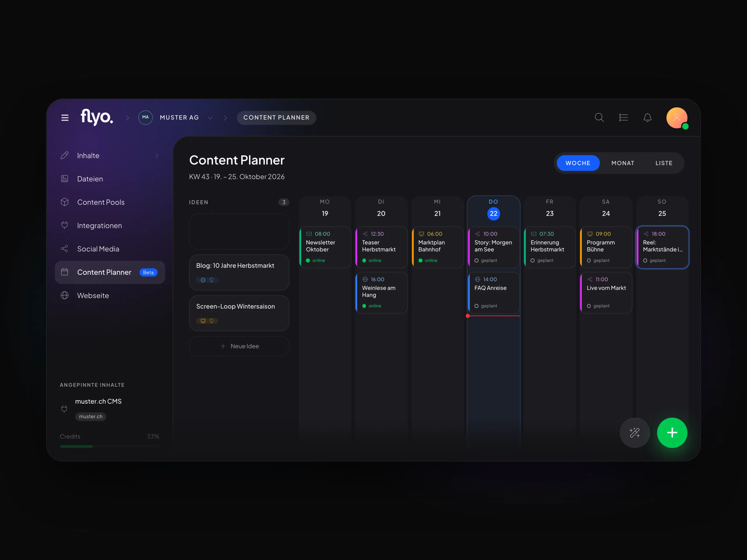Open the task list icon
747x560 pixels.
pyautogui.click(x=623, y=118)
